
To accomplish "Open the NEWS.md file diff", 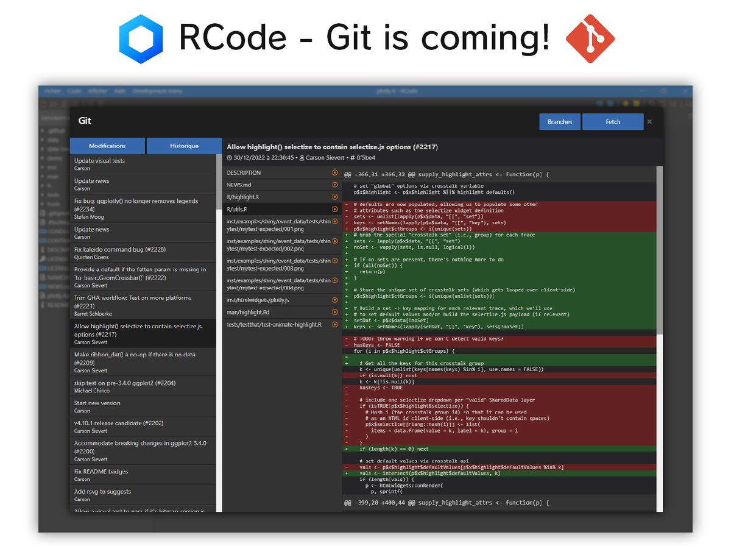I will (x=282, y=185).
